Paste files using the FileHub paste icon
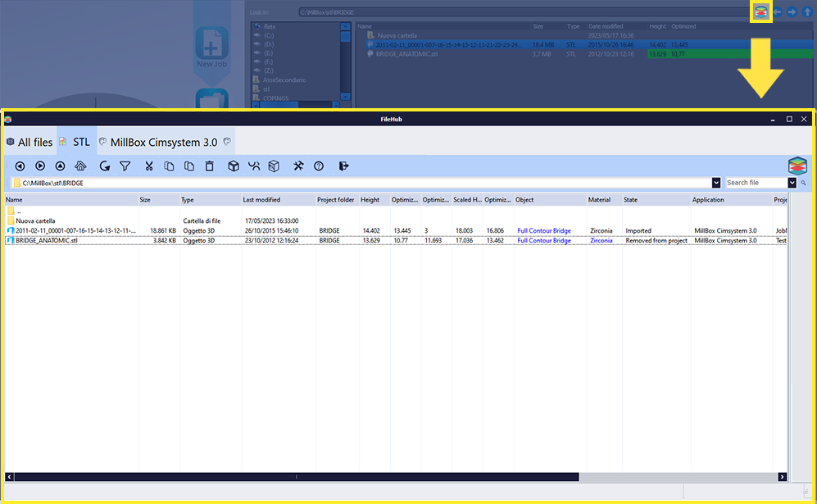 (189, 166)
